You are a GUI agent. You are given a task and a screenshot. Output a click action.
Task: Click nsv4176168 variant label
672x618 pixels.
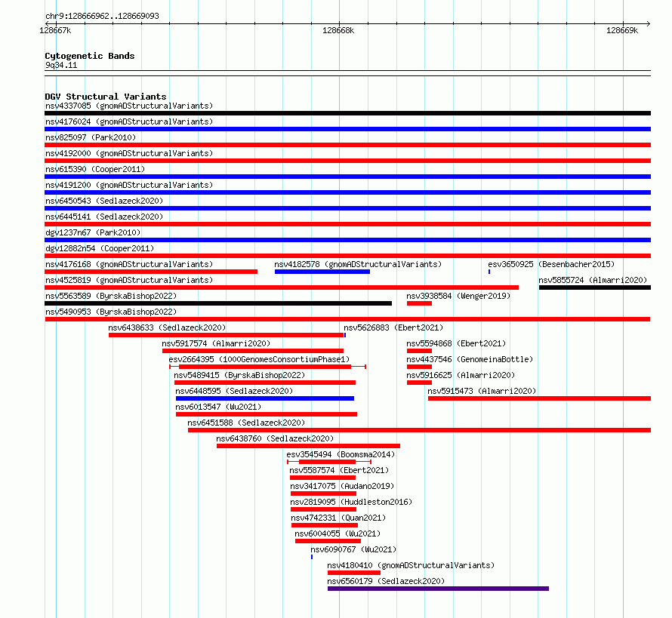click(x=129, y=264)
